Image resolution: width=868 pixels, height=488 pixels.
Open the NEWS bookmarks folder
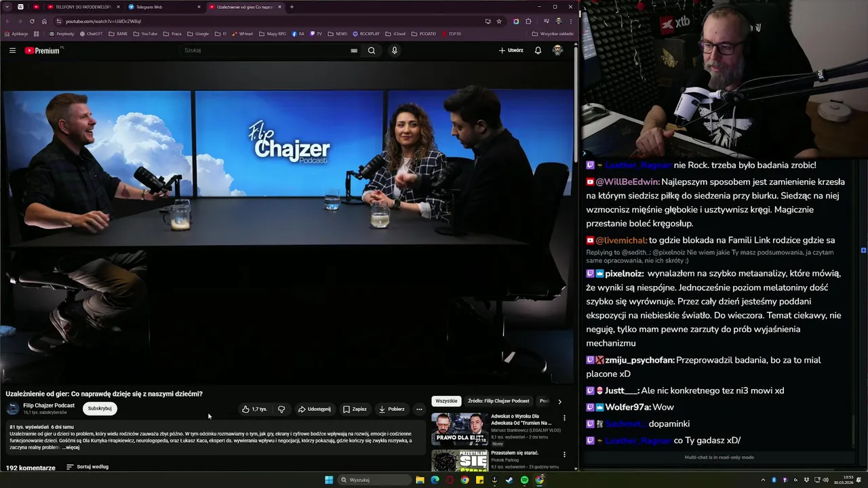pos(337,33)
